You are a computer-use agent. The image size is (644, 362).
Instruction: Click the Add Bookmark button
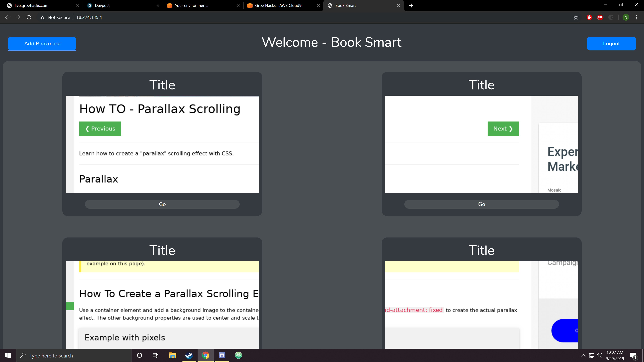[42, 44]
